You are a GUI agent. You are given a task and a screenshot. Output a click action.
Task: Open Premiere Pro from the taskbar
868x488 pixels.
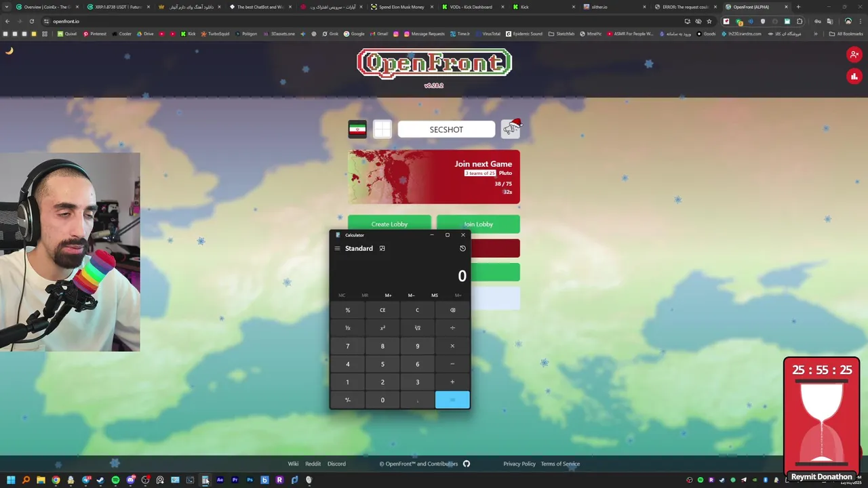(x=235, y=480)
